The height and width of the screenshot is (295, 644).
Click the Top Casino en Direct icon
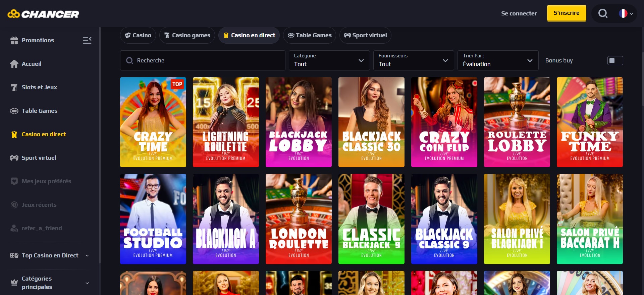pyautogui.click(x=14, y=255)
